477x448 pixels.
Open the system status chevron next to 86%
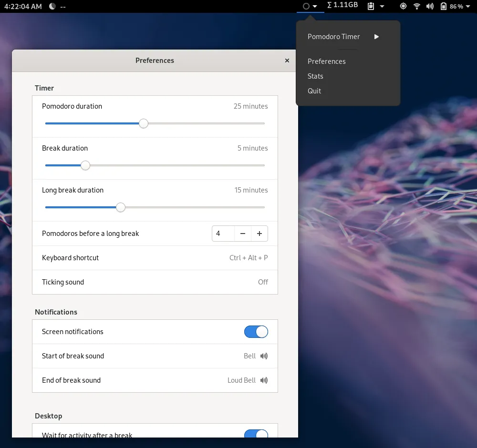point(468,6)
